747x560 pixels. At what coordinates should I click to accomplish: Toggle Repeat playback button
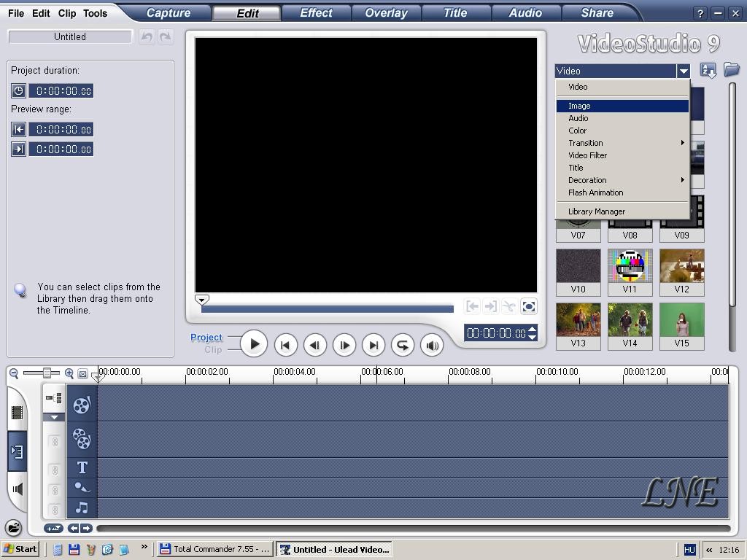(402, 345)
